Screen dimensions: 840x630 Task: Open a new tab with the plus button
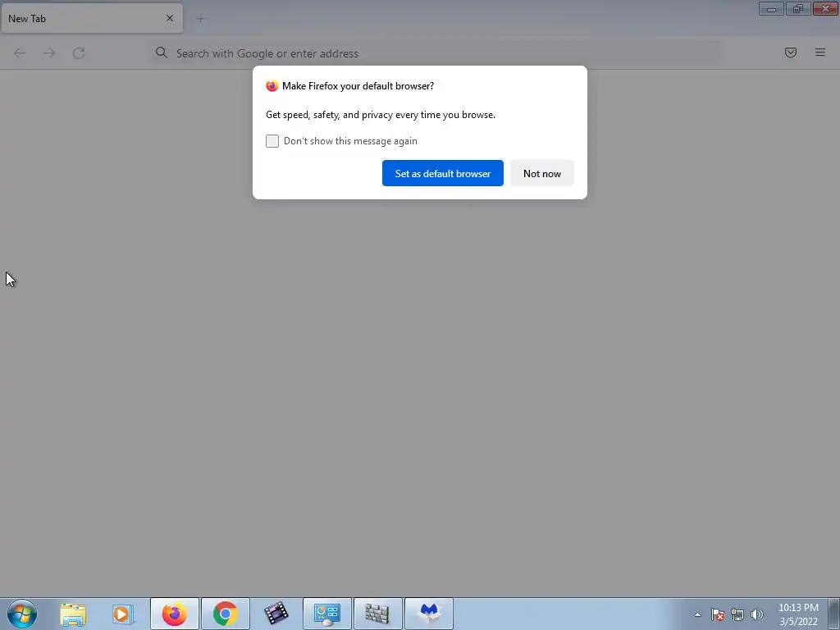point(200,19)
